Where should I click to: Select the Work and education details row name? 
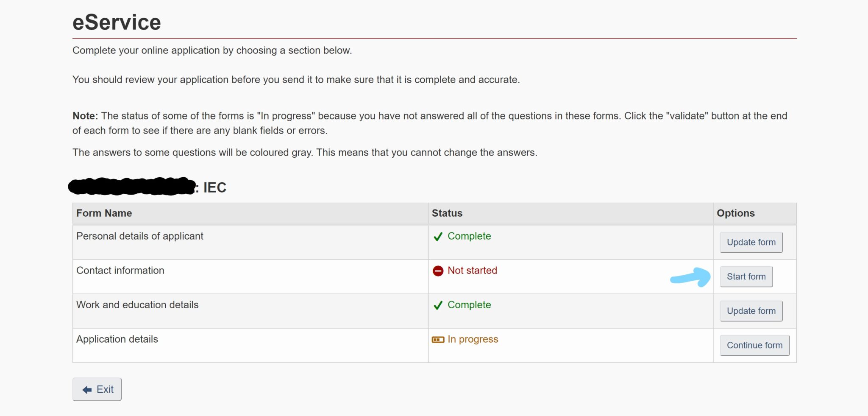[137, 305]
